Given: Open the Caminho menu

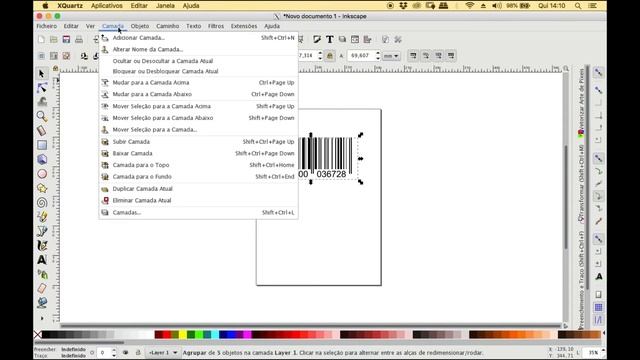Looking at the screenshot, I should 167,26.
